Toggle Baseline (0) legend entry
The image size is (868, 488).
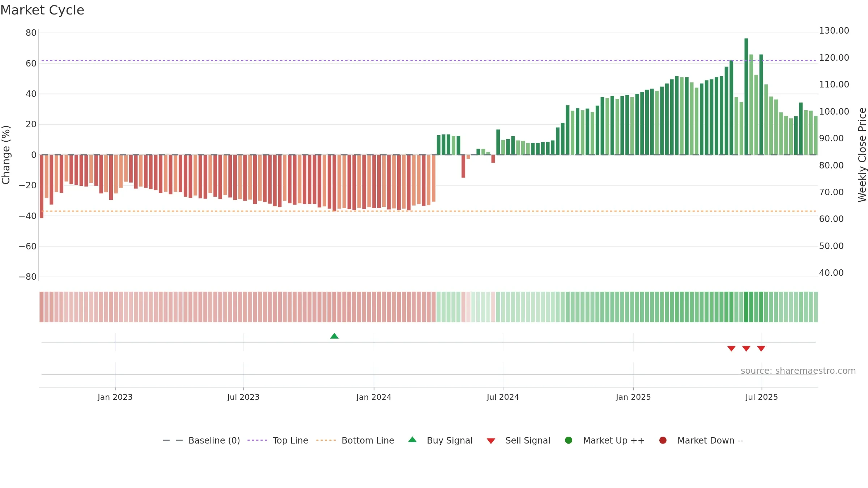(x=201, y=440)
